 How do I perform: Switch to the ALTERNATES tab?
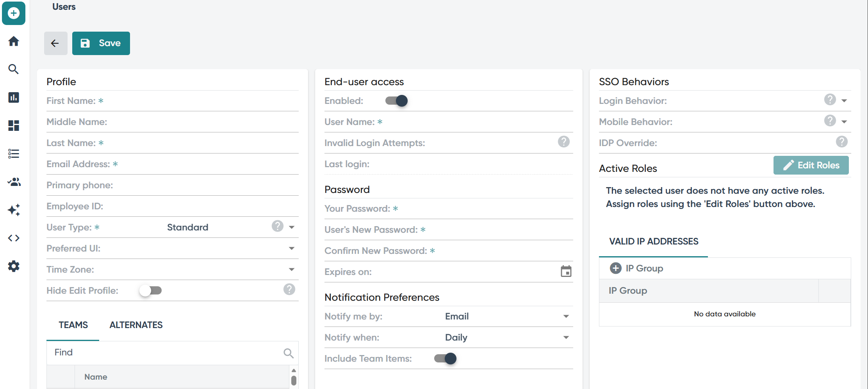point(136,325)
